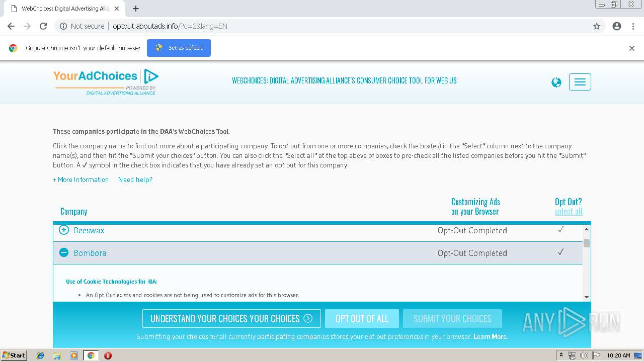Expand the Beeswax company row
The image size is (644, 362).
(x=64, y=230)
